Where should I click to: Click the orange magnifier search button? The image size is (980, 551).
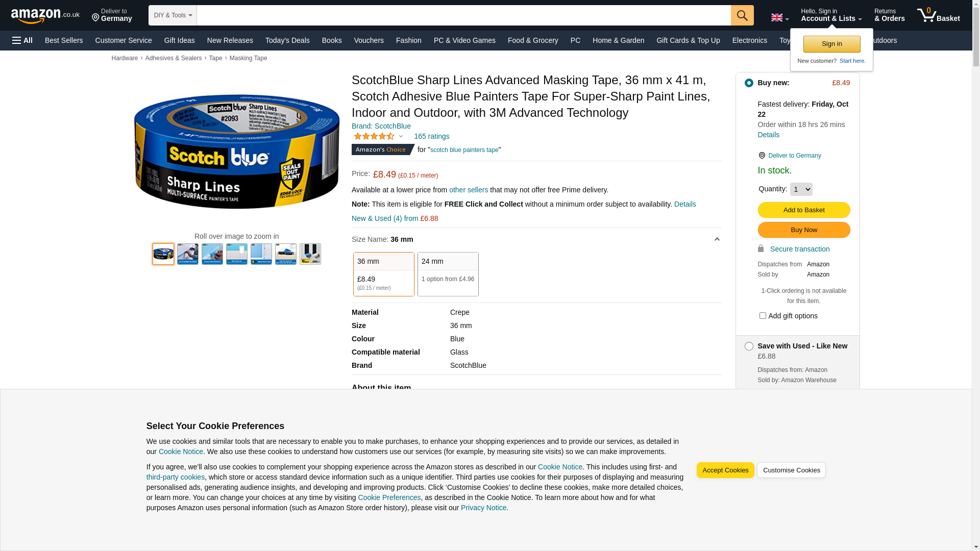pos(742,15)
